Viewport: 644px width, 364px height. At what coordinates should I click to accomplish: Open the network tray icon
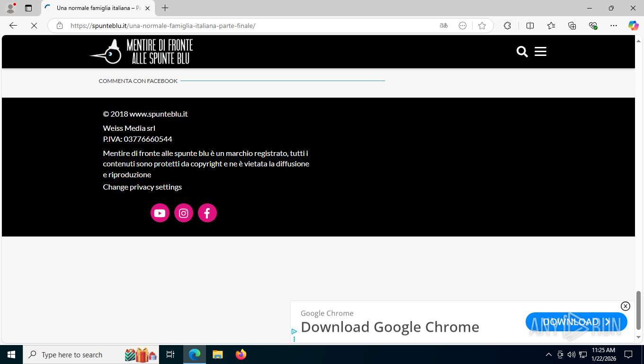583,355
